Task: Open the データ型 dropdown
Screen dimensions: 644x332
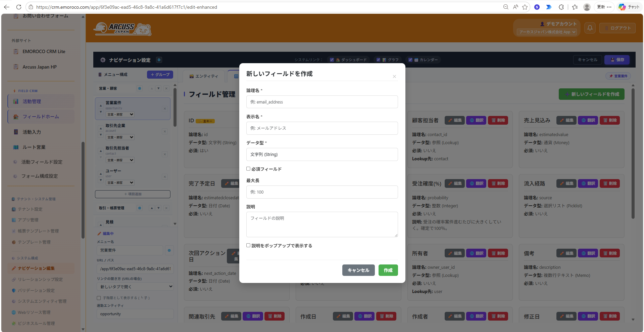Action: [322, 155]
